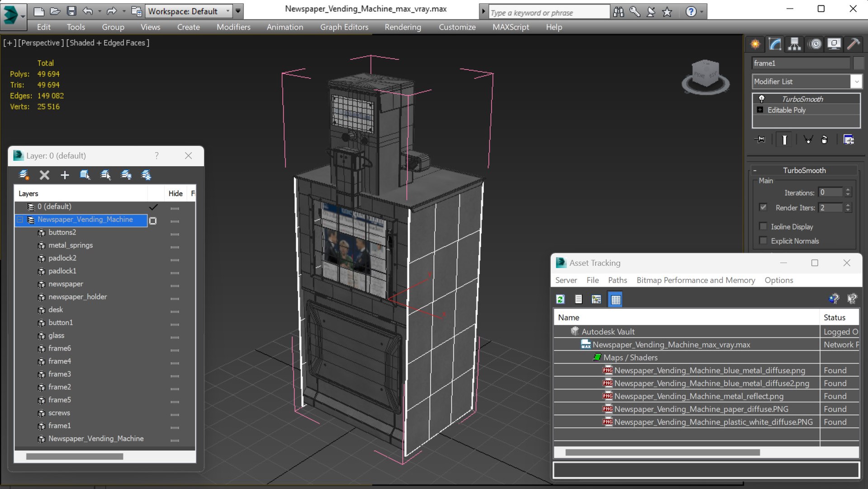The image size is (868, 489).
Task: Open the Rendering menu
Action: pos(403,27)
